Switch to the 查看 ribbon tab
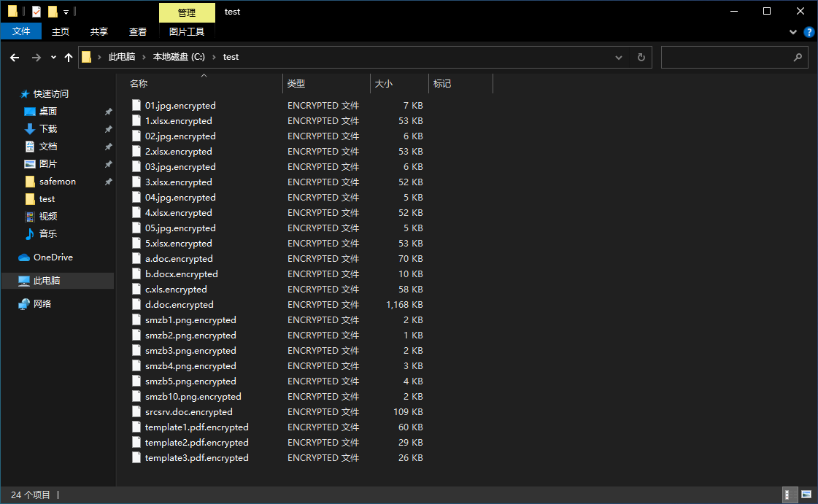 coord(138,31)
